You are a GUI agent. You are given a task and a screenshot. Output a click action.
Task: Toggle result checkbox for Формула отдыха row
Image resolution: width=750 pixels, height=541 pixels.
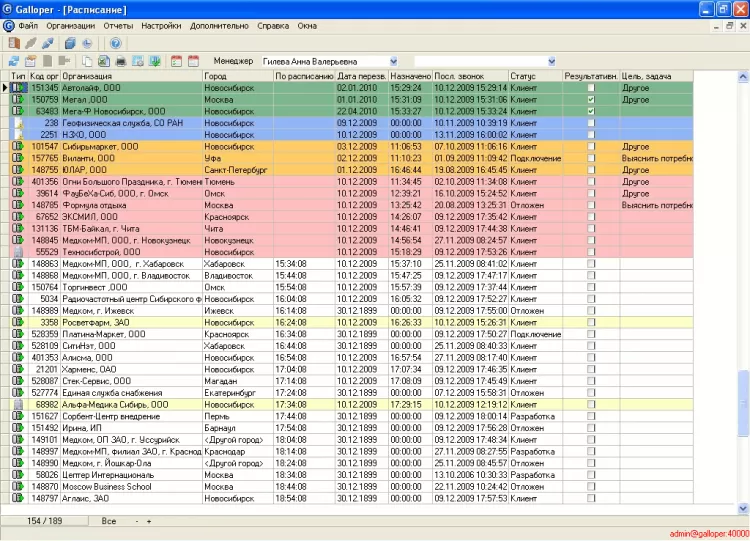(591, 205)
